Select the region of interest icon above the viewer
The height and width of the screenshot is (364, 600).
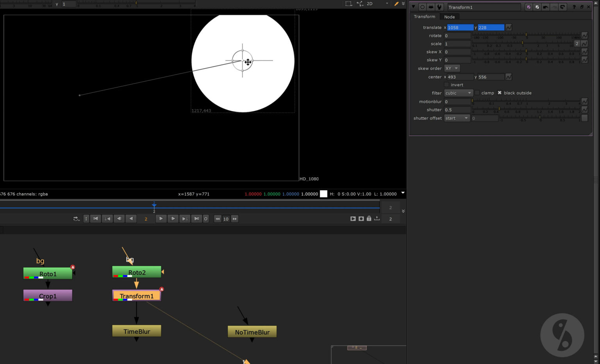pyautogui.click(x=347, y=4)
